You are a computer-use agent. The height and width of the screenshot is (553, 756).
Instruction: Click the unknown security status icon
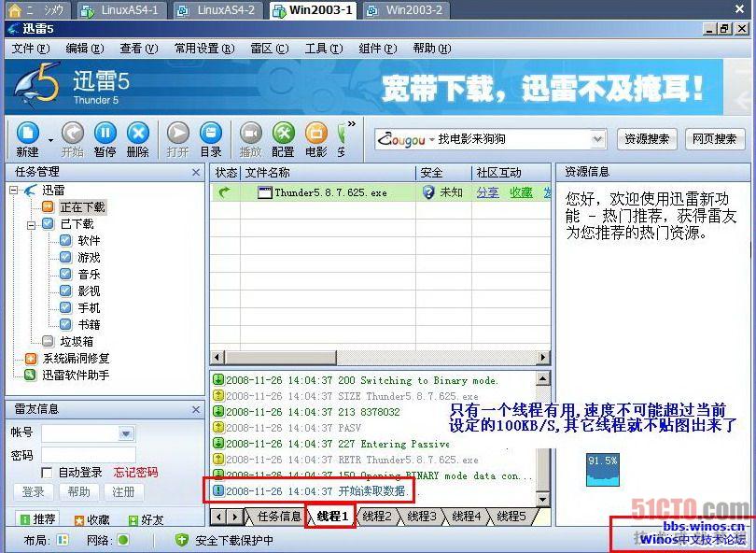(428, 192)
